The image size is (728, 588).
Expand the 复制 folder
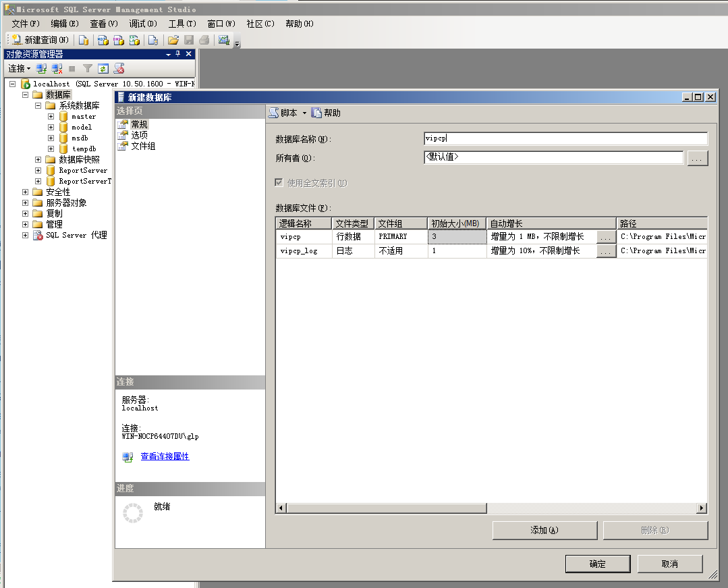(x=25, y=213)
